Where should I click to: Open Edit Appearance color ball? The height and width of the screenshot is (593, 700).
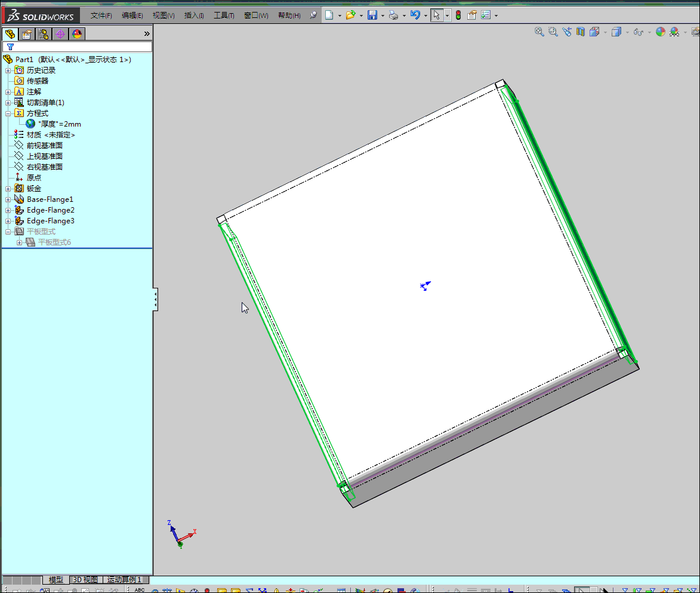click(661, 32)
